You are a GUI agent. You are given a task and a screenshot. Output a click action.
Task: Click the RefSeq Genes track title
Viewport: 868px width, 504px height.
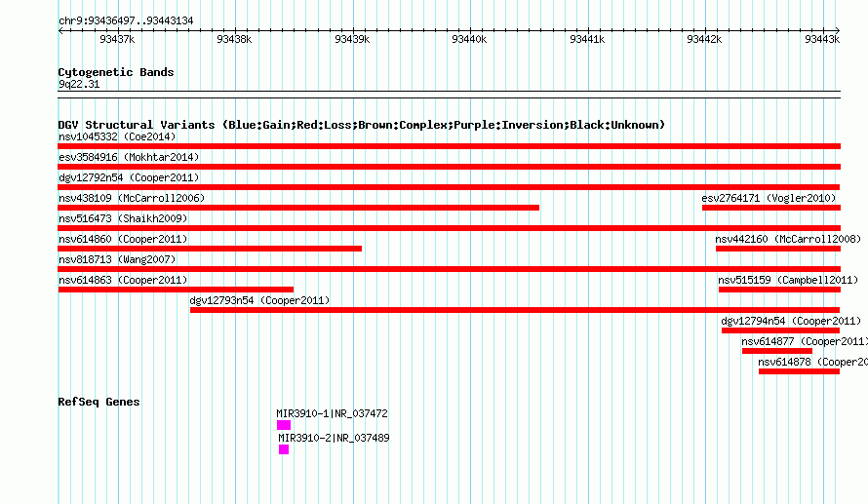pos(99,402)
